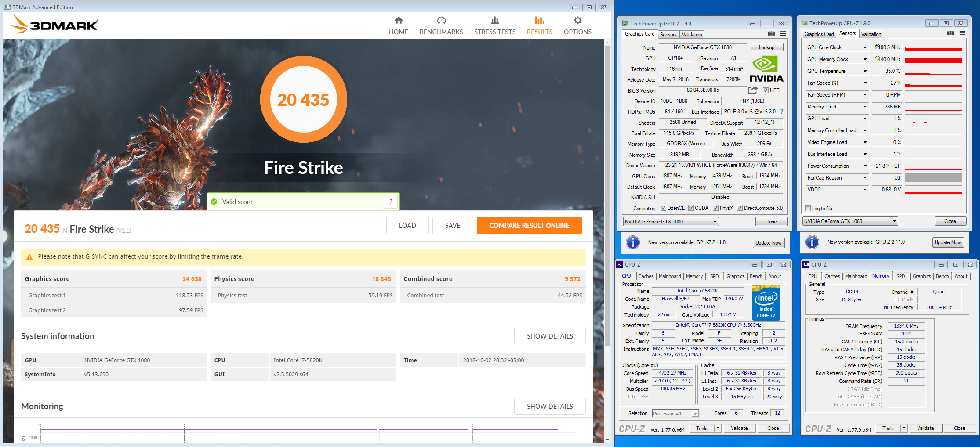980x447 pixels.
Task: Expand GPU Memory Clock sensor dropdown
Action: click(865, 59)
